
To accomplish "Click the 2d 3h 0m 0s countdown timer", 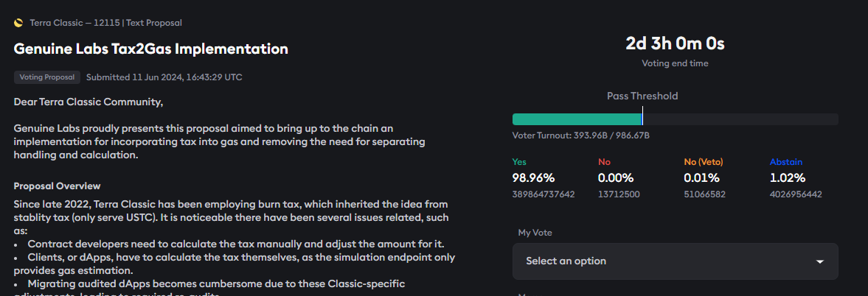I will coord(675,43).
